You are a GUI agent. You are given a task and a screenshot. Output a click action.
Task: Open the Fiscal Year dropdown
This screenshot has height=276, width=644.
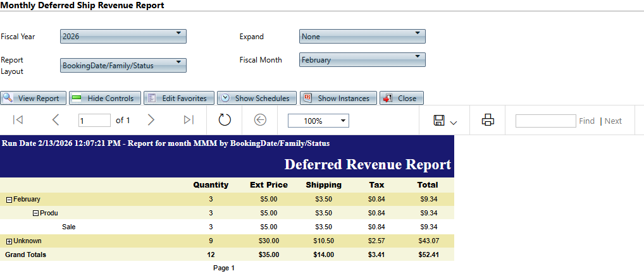(x=123, y=37)
